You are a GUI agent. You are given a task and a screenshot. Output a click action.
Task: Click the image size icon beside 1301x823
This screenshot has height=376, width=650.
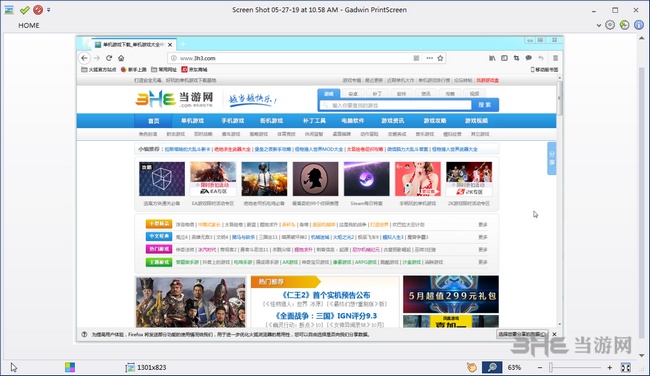130,367
